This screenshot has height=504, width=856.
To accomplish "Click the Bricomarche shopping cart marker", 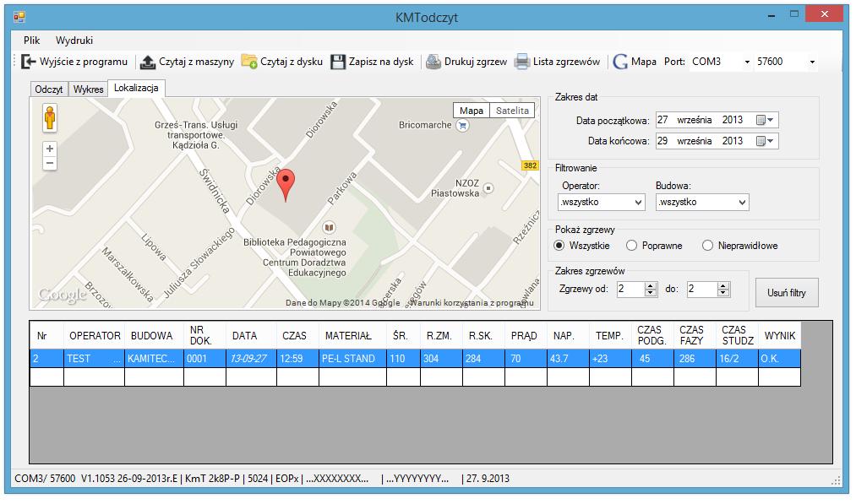I will click(463, 126).
